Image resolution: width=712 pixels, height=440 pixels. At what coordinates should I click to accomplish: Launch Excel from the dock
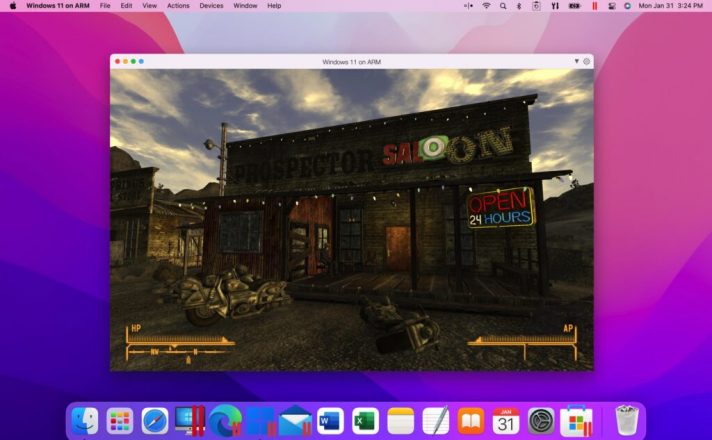[x=365, y=420]
